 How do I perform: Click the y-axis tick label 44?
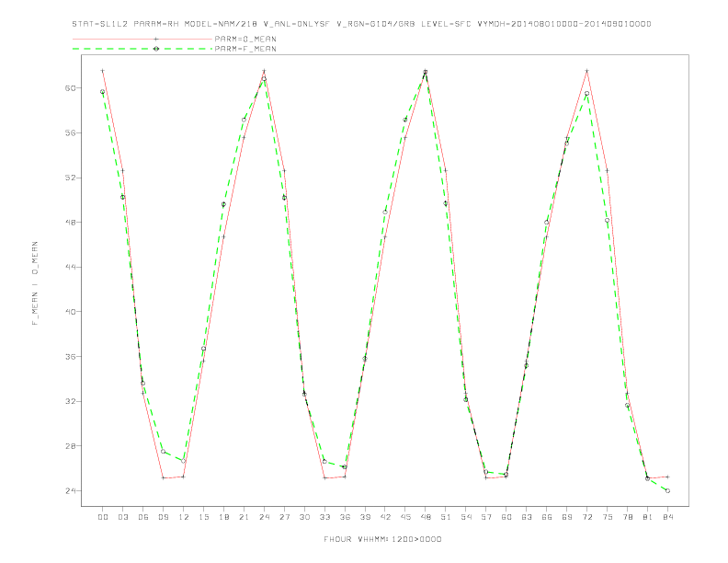pos(71,267)
